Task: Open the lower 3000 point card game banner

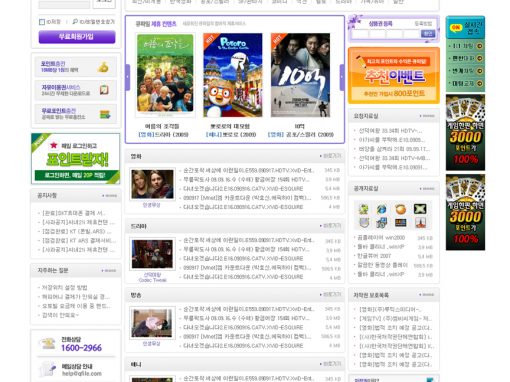Action: click(x=465, y=212)
